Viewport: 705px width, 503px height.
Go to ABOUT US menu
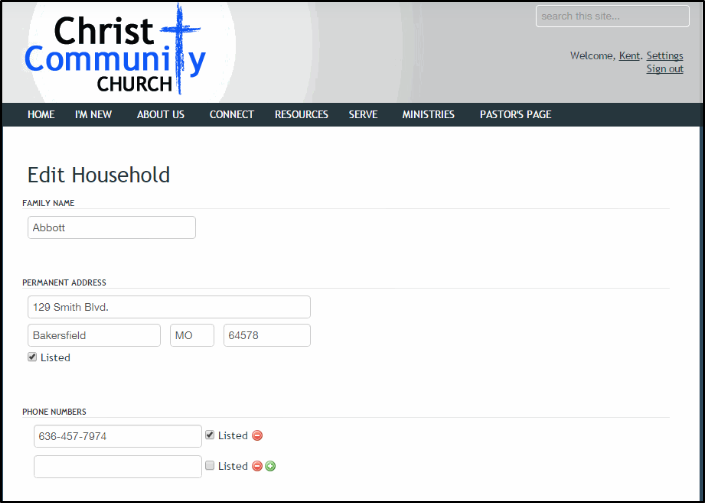point(160,115)
